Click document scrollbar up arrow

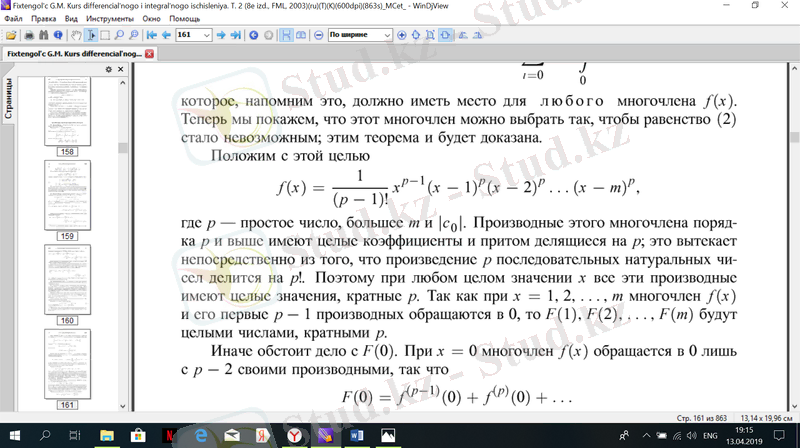tap(794, 68)
